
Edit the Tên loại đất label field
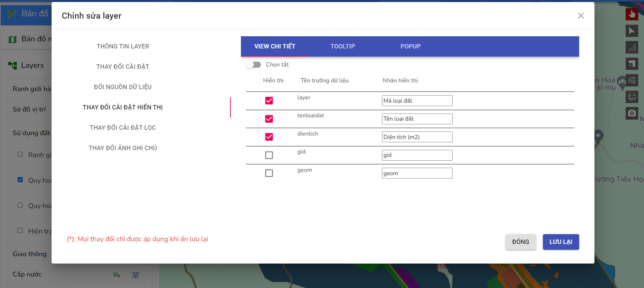pyautogui.click(x=417, y=119)
